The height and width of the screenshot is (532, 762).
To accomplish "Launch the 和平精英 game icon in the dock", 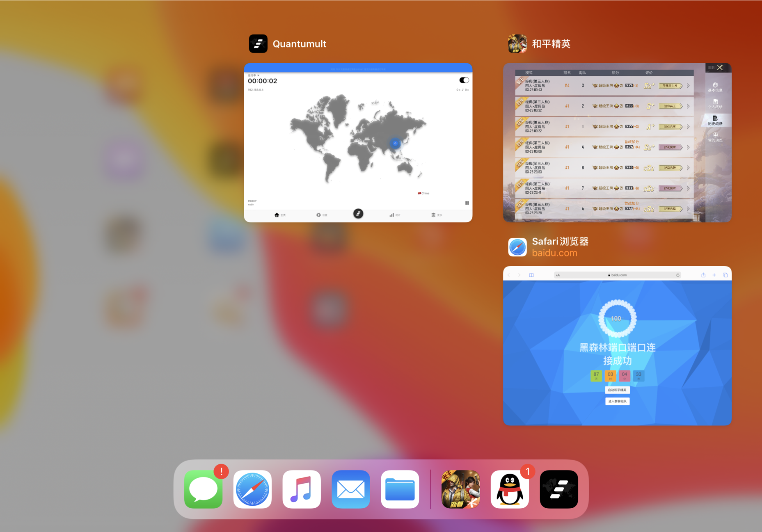I will pos(461,489).
